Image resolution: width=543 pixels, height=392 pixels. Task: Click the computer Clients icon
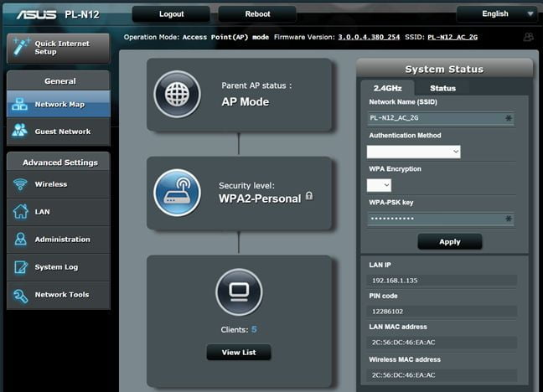point(239,292)
